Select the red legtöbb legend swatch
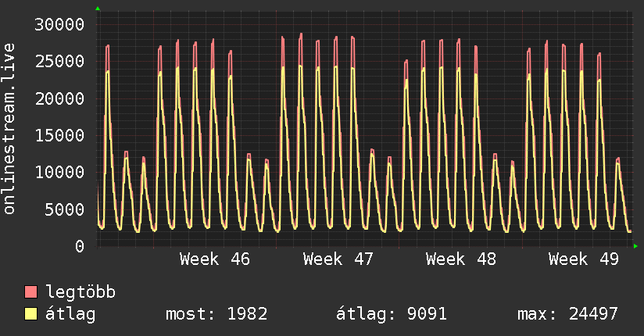The image size is (644, 336). pos(31,293)
